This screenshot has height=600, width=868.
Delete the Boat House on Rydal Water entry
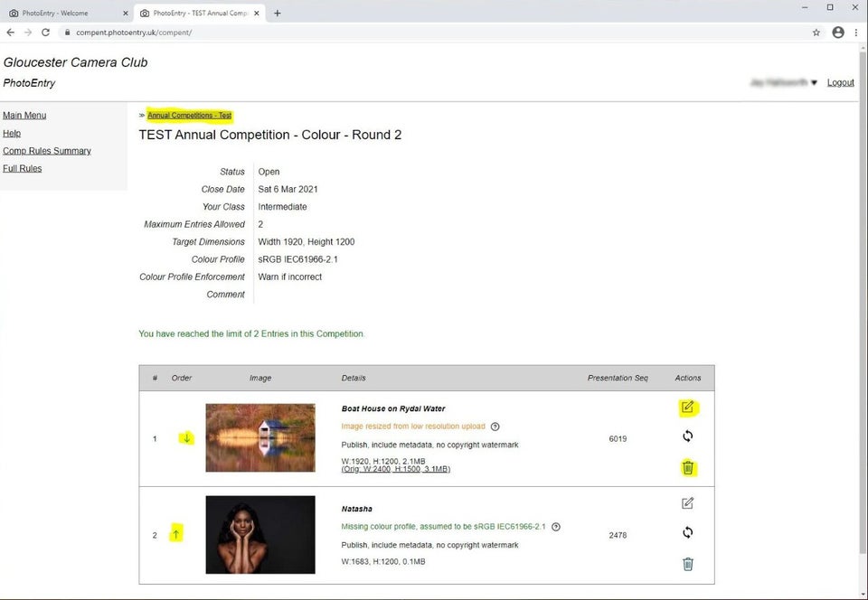pos(687,468)
